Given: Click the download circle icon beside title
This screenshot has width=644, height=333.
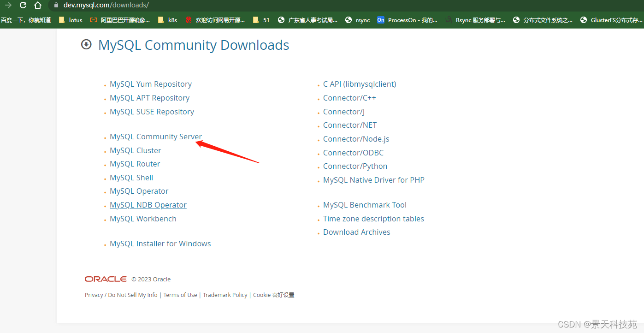Looking at the screenshot, I should (x=86, y=44).
